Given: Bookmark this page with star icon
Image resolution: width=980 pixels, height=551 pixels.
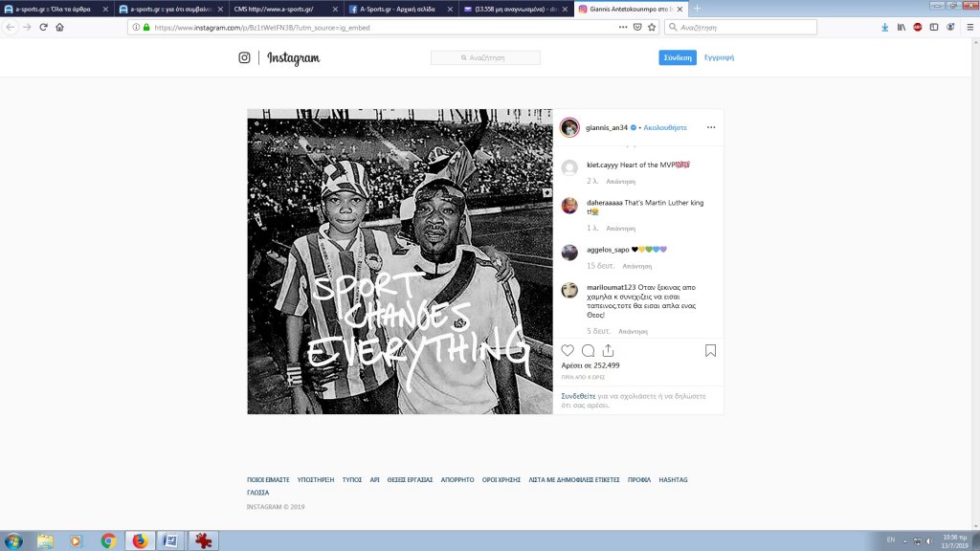Looking at the screenshot, I should [652, 27].
